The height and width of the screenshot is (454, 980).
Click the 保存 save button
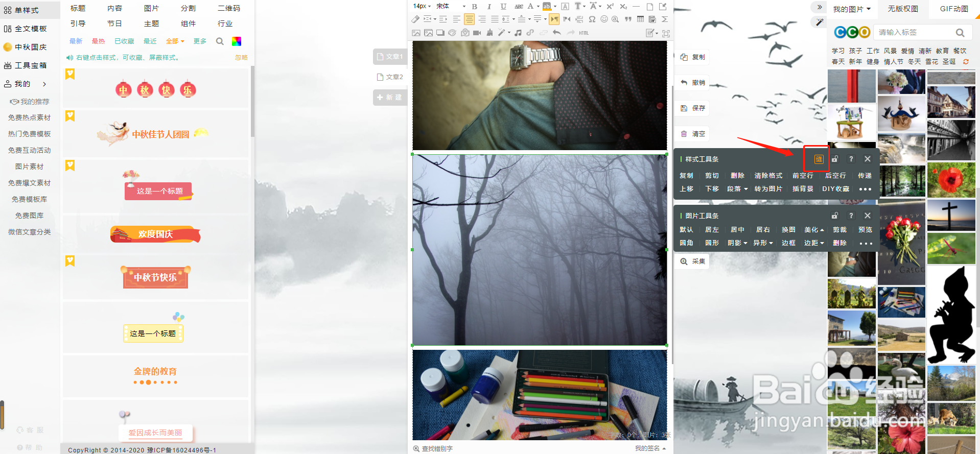[693, 108]
